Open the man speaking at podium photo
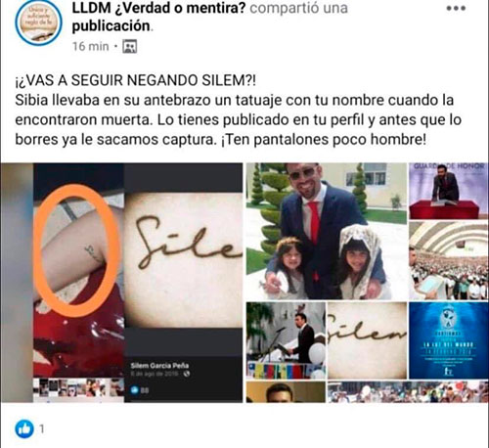 click(286, 340)
